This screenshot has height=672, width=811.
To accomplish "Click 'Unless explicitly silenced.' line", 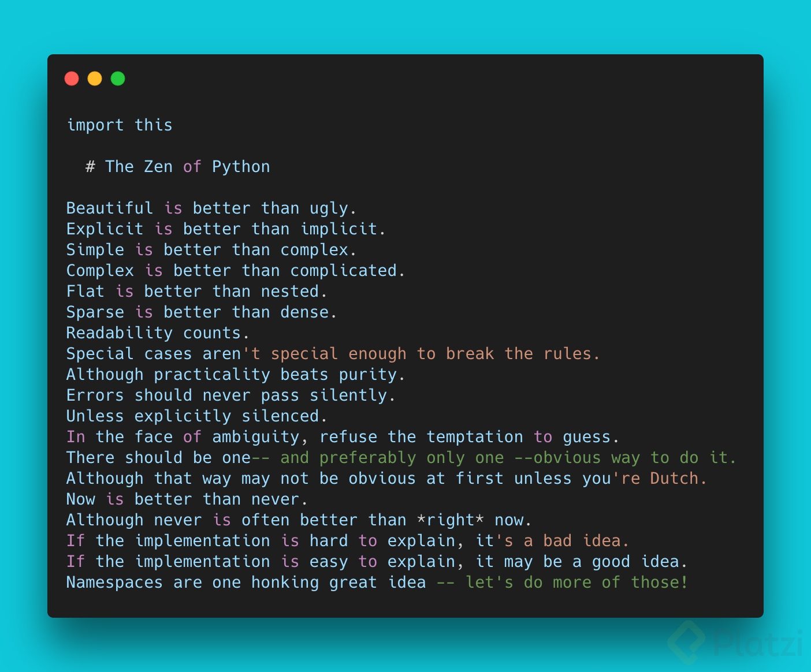I will click(197, 416).
